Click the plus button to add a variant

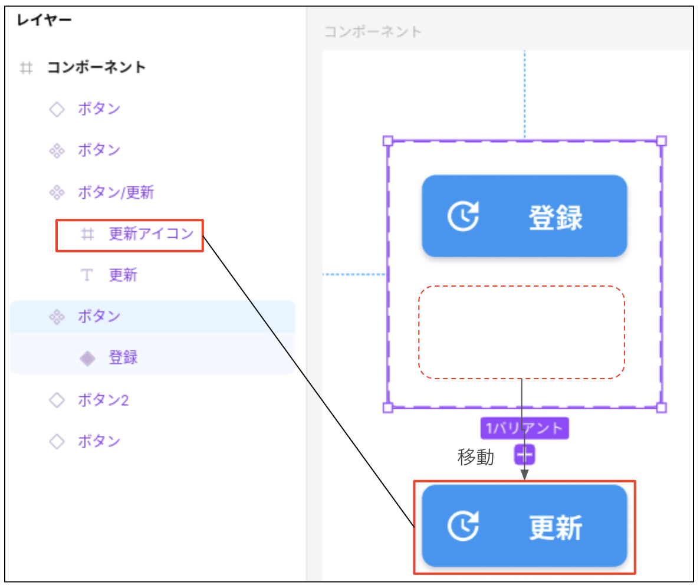coord(524,455)
